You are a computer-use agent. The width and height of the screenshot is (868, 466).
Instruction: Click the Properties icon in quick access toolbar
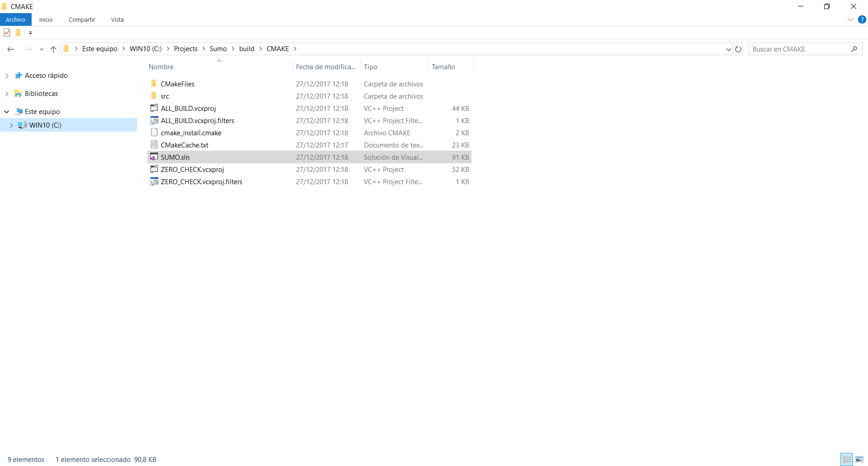pos(7,33)
